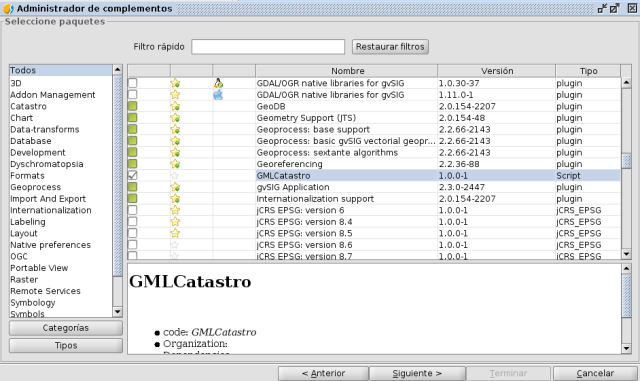
Task: Click the star icon beside jCRS EPSG: version 8.5
Action: point(175,234)
